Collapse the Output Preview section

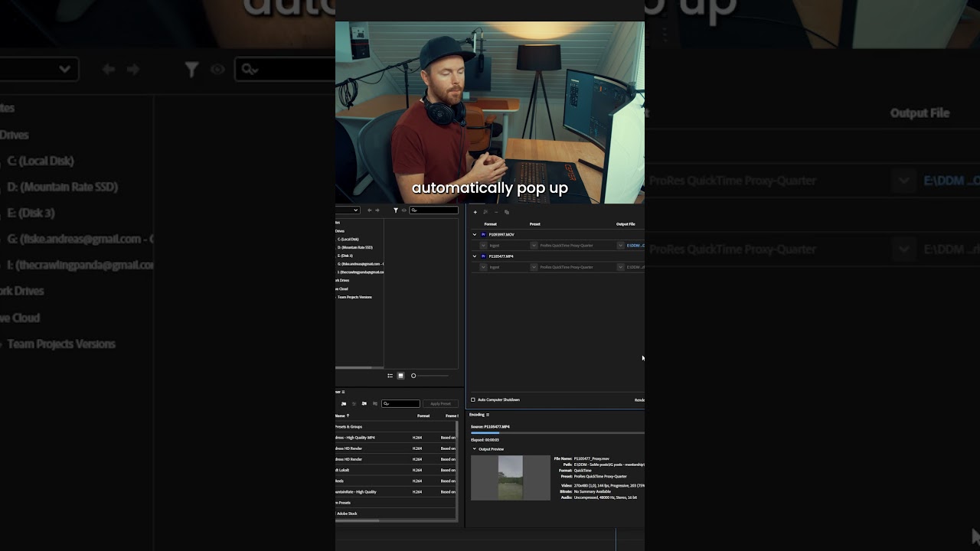(x=475, y=449)
